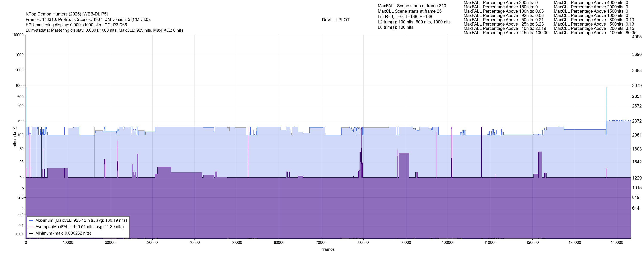Select the Average MaxFALL legend entry text
The image size is (644, 258).
pos(79,227)
